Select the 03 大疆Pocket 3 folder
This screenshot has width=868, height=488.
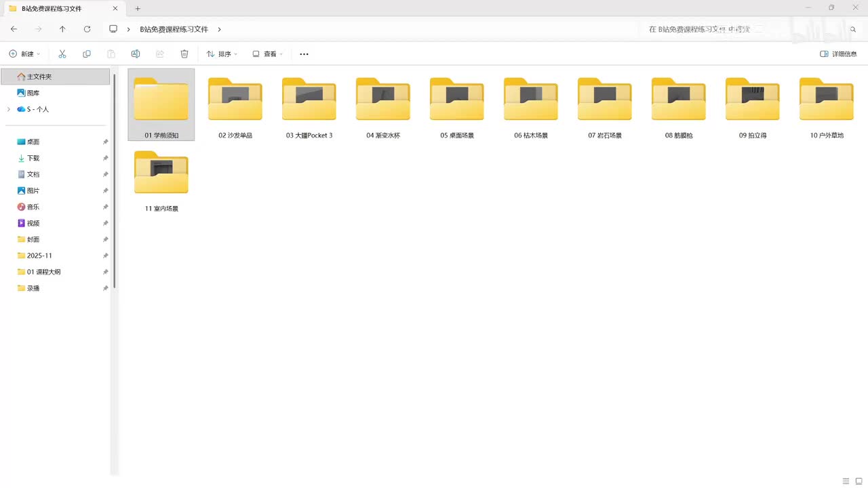click(309, 104)
